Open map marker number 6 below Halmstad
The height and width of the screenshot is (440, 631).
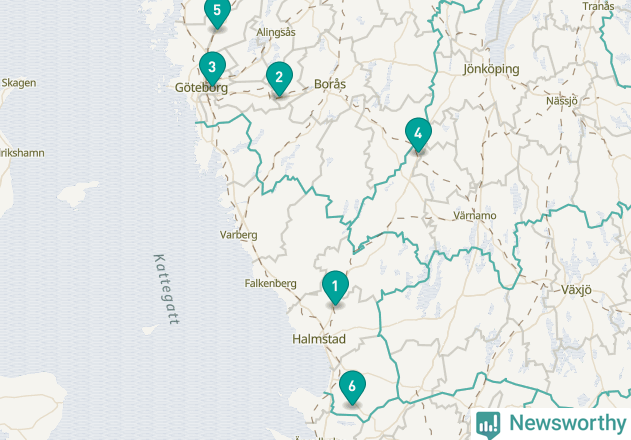click(352, 387)
